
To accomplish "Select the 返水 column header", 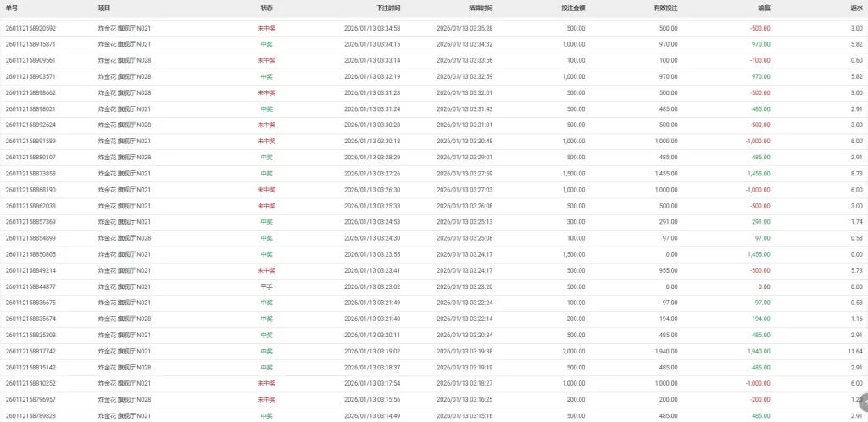I will click(856, 7).
